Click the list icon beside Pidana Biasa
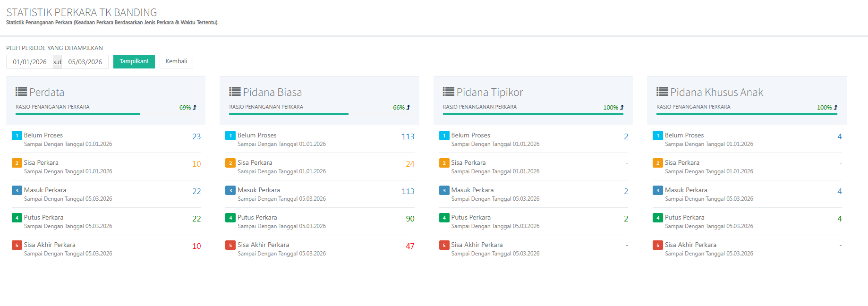The height and width of the screenshot is (306, 868). pyautogui.click(x=235, y=92)
